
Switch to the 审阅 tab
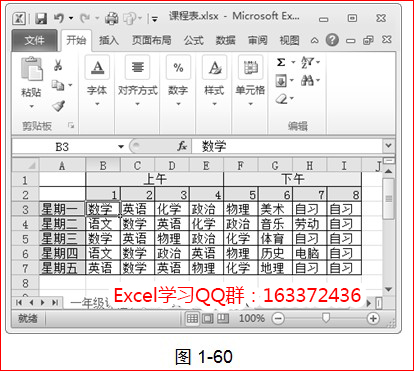point(257,40)
